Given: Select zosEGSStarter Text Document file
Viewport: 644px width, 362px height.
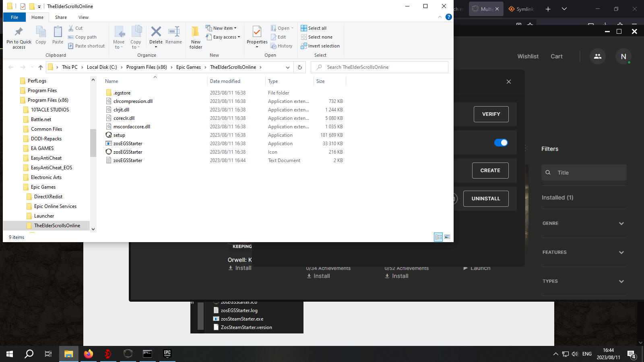Looking at the screenshot, I should coord(128,160).
